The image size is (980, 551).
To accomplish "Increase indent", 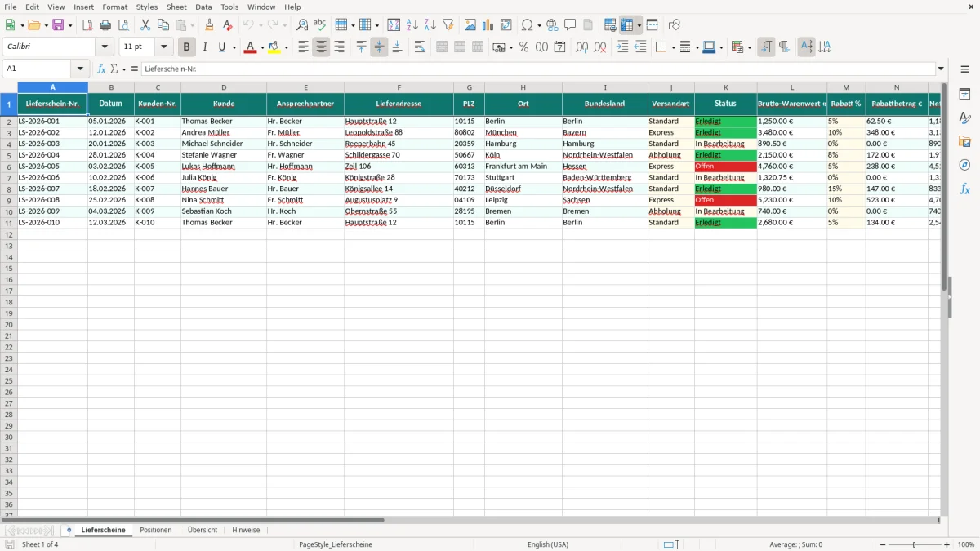I will [x=622, y=47].
